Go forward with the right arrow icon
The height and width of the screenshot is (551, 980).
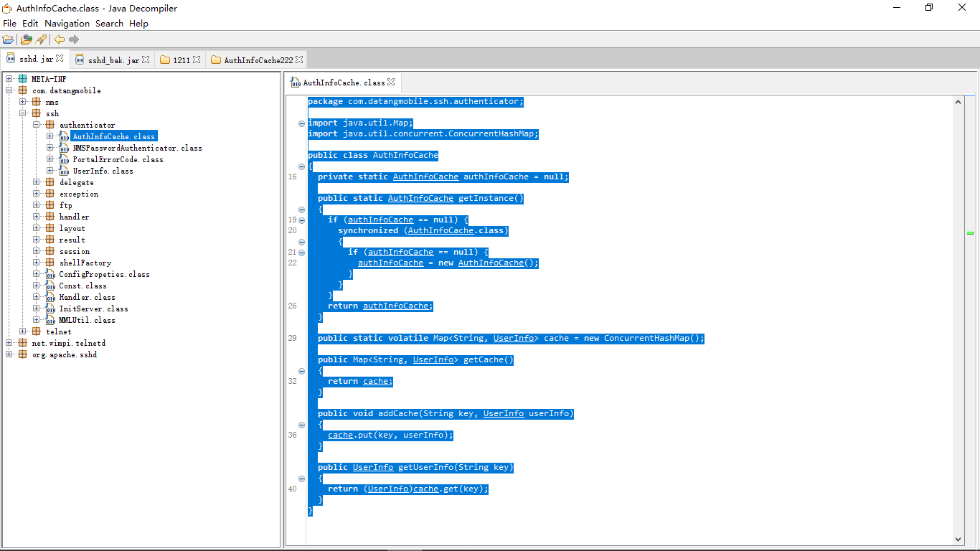pos(74,39)
